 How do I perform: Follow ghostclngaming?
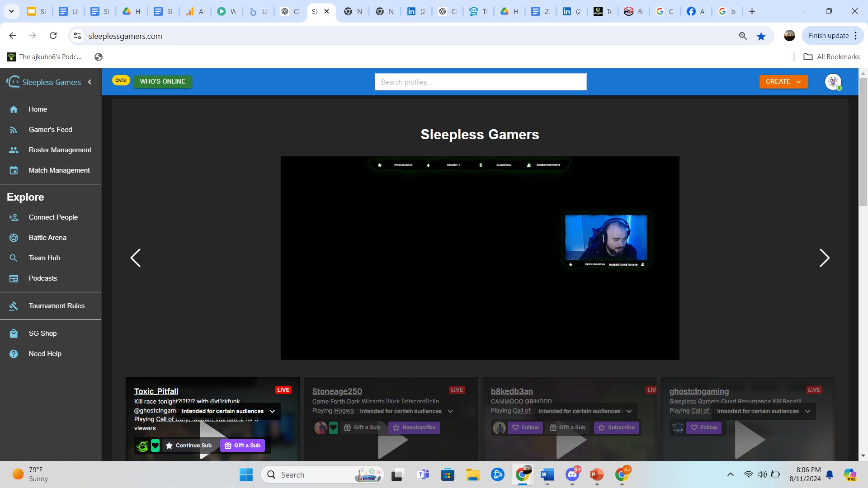tap(704, 427)
